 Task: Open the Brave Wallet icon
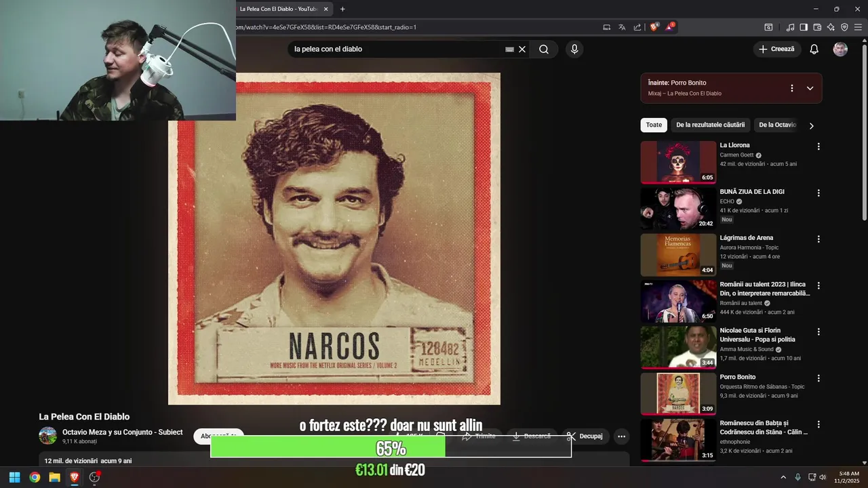point(817,27)
